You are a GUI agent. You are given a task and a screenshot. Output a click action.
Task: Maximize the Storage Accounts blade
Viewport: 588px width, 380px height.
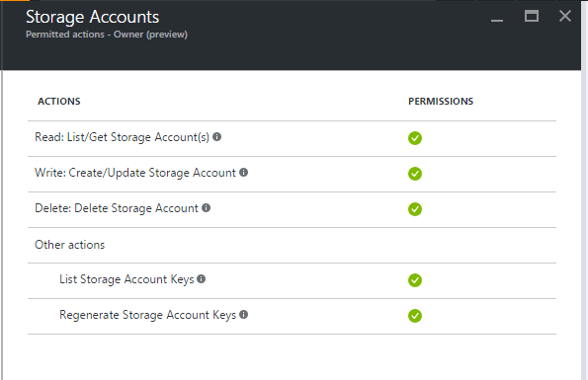[532, 16]
